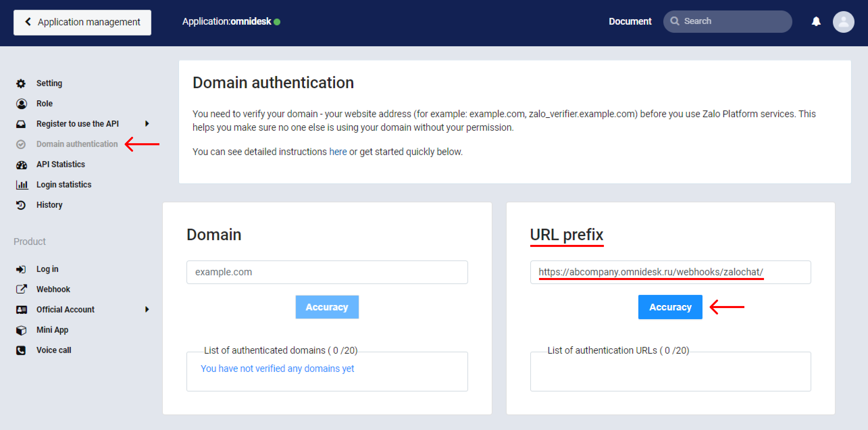Click the Login statistics bar chart icon

pyautogui.click(x=22, y=185)
